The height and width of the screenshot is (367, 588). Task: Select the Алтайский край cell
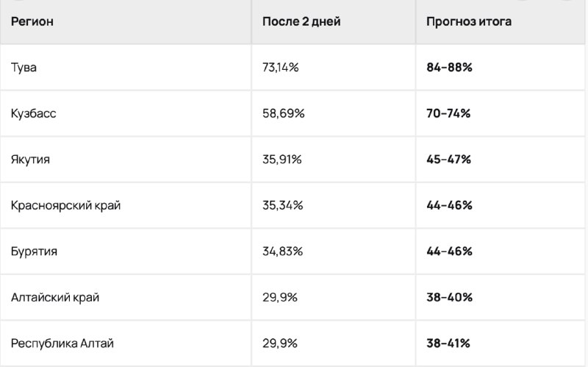coord(55,297)
